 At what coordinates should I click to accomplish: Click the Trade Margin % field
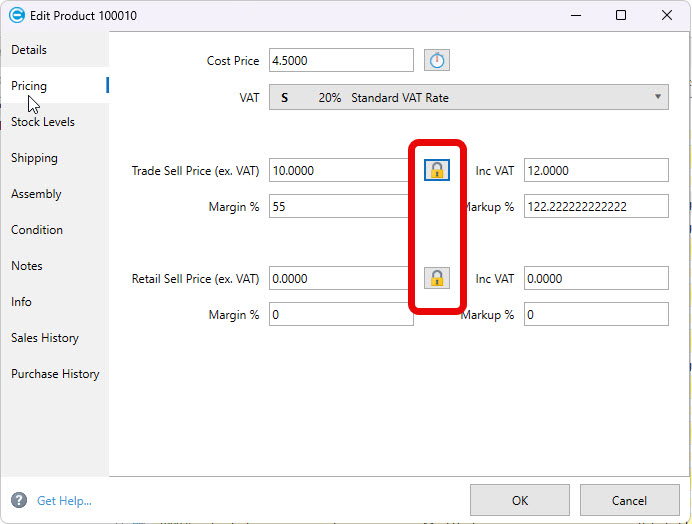click(x=340, y=207)
